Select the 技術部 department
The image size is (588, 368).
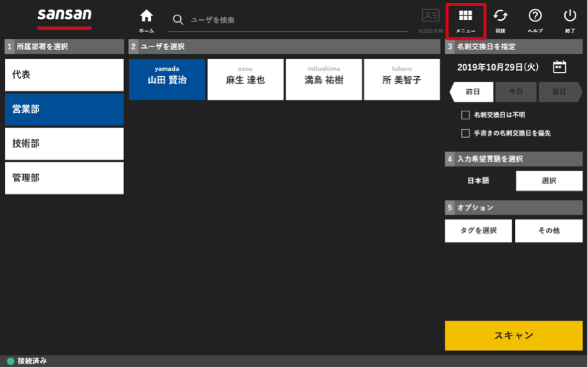tap(64, 144)
